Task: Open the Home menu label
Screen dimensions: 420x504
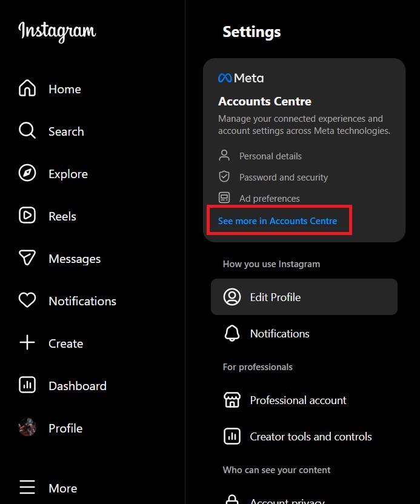Action: pos(65,89)
